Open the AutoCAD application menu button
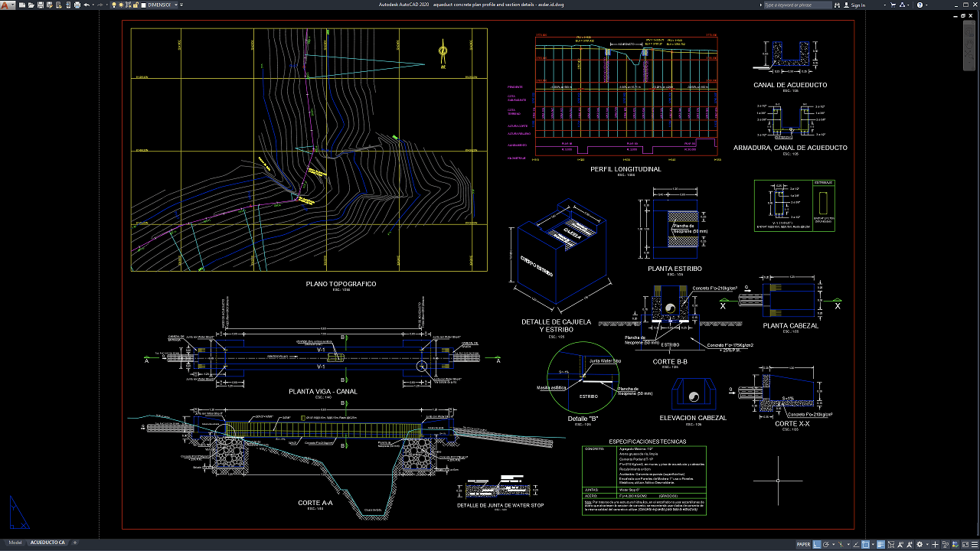This screenshot has height=551, width=980. tap(8, 5)
